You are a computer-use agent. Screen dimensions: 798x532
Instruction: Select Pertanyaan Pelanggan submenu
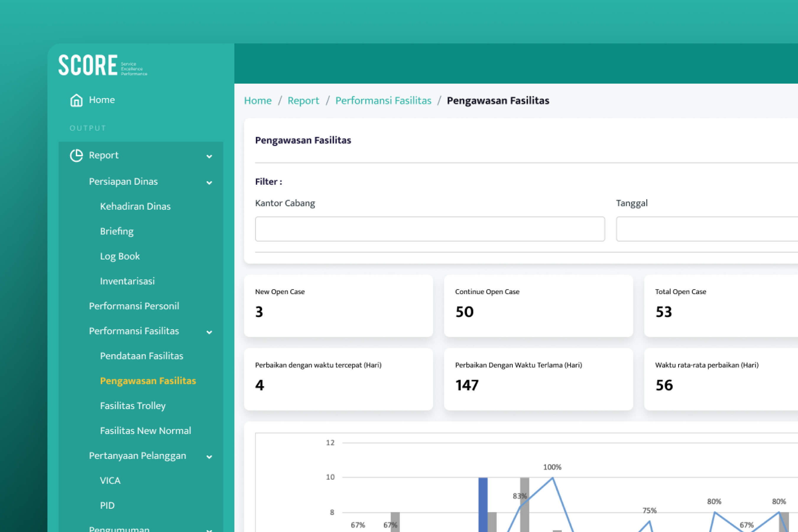click(x=137, y=456)
